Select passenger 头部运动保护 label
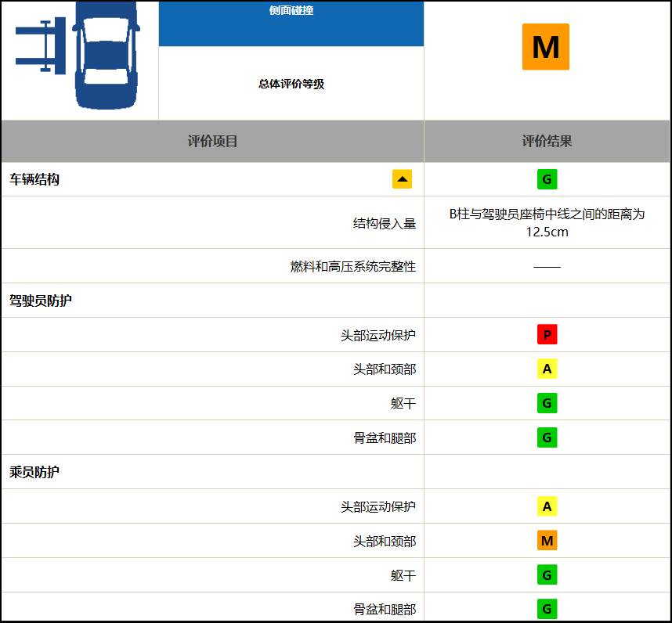This screenshot has width=672, height=623. coord(378,507)
